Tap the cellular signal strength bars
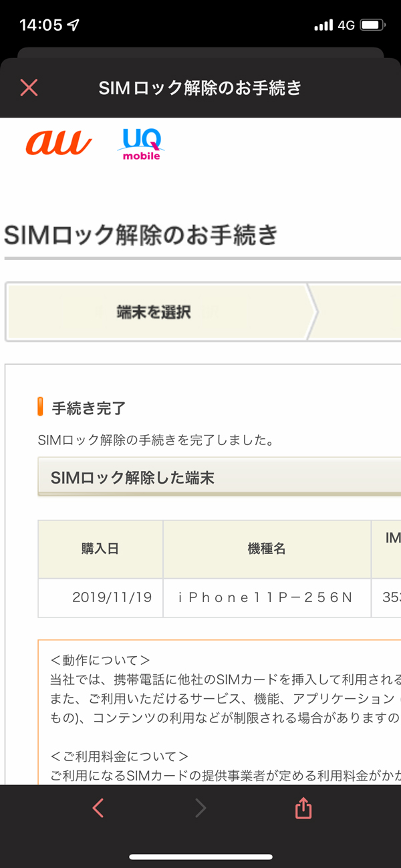 pos(323,25)
